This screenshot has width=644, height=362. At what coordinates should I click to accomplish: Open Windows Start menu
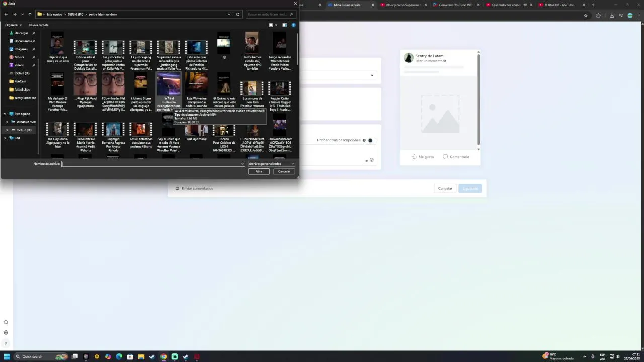[x=7, y=357]
